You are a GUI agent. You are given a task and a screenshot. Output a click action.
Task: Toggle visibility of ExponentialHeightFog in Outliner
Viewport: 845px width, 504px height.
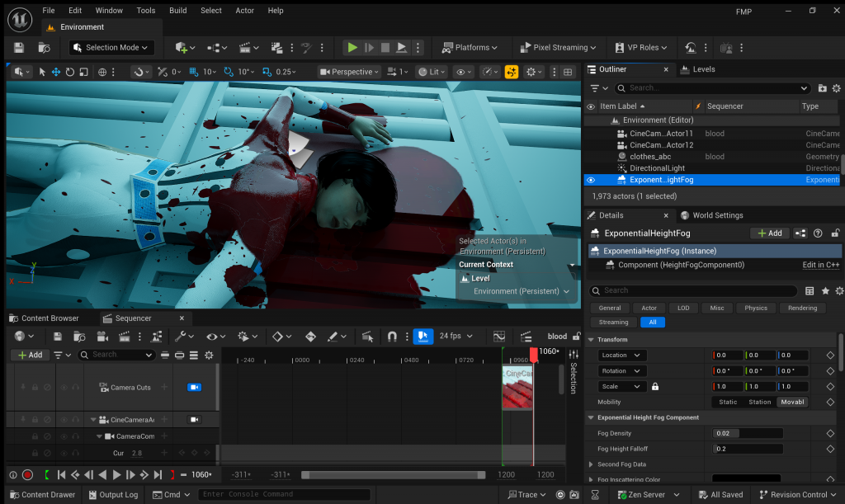coord(590,180)
